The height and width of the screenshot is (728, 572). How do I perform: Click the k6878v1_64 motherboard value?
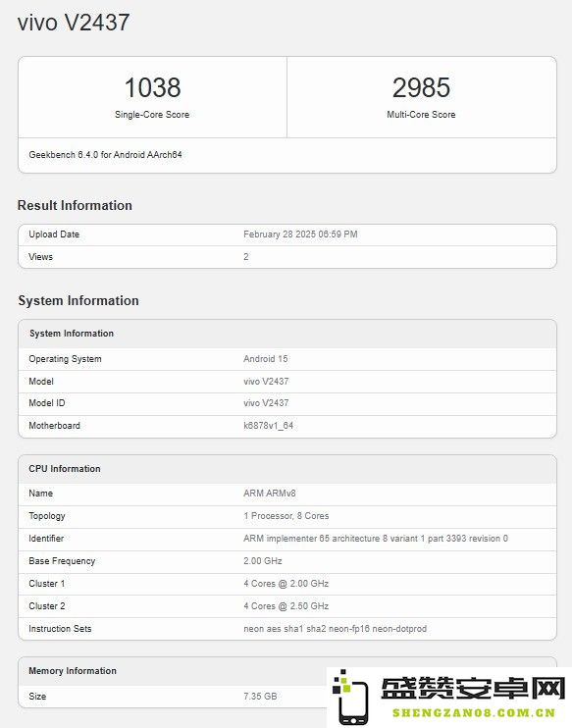pyautogui.click(x=269, y=425)
